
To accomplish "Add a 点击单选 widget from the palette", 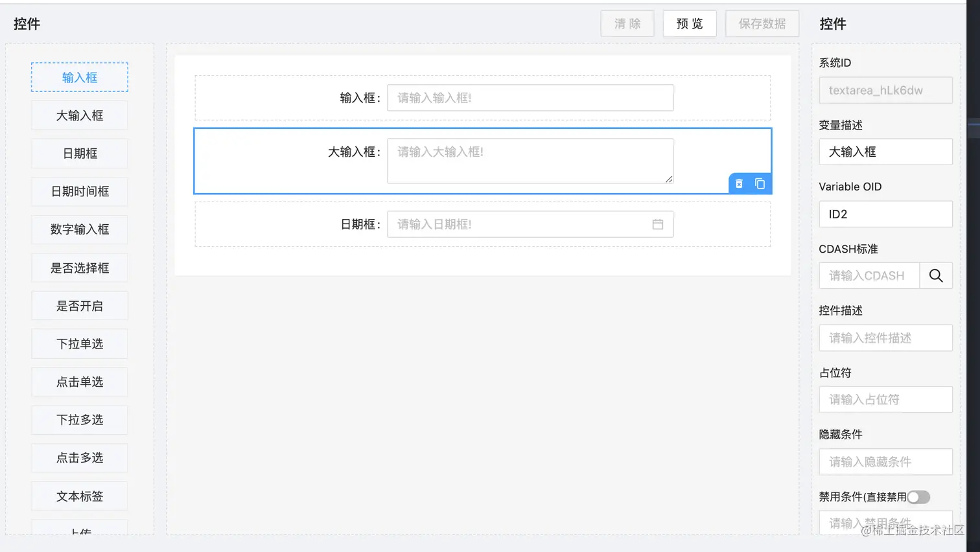I will pyautogui.click(x=80, y=382).
